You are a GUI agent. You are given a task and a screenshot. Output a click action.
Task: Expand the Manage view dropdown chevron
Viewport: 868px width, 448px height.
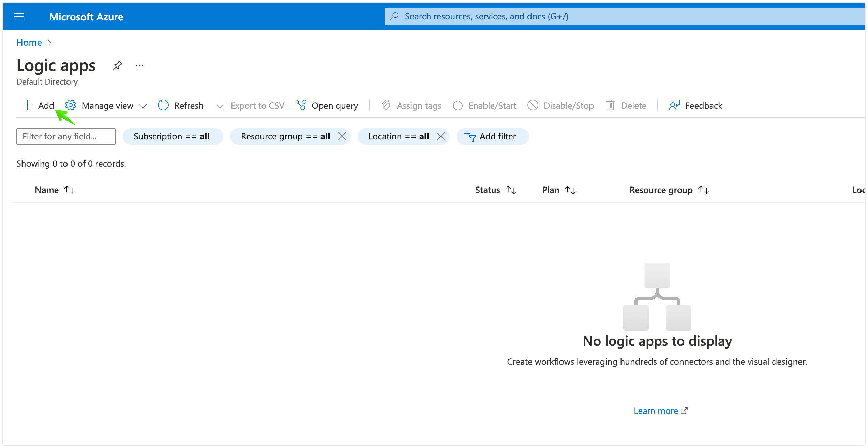[143, 106]
